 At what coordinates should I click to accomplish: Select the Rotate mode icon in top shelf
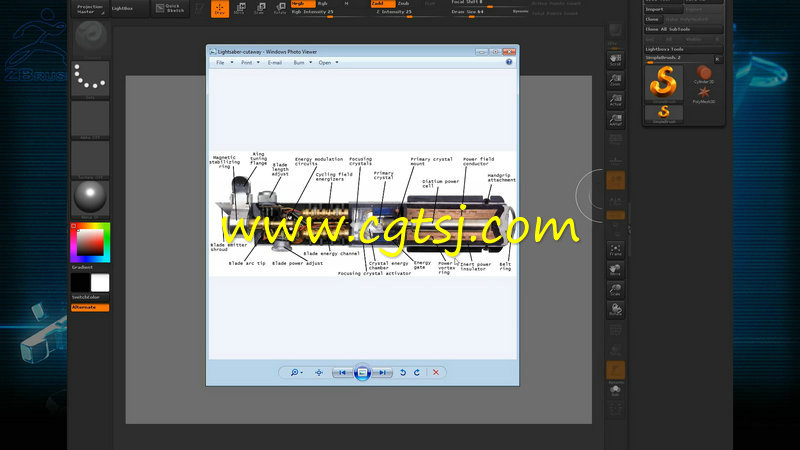(x=280, y=8)
